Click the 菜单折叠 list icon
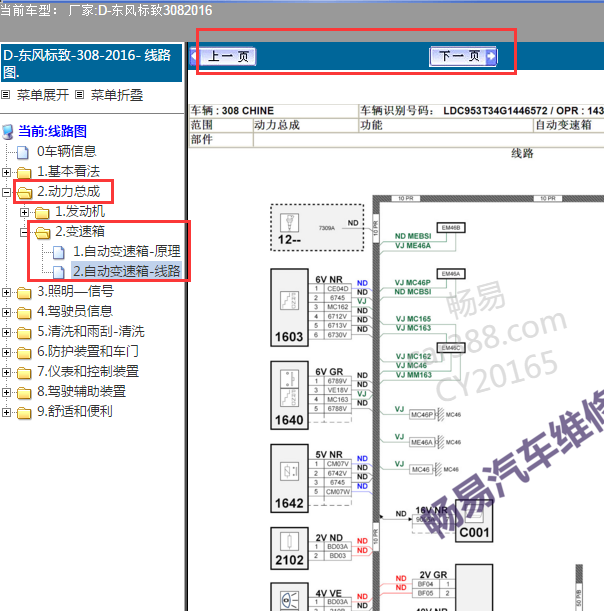604x611 pixels. pos(79,94)
